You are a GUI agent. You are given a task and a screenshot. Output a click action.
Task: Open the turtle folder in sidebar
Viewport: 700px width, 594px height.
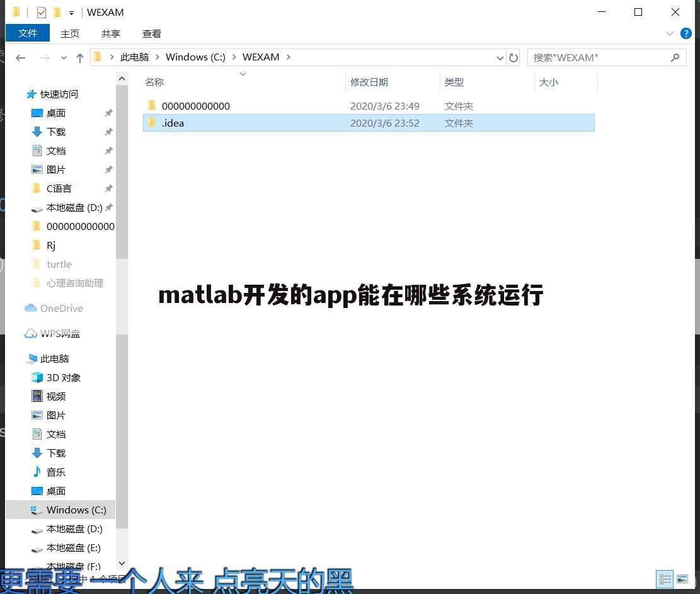(59, 265)
